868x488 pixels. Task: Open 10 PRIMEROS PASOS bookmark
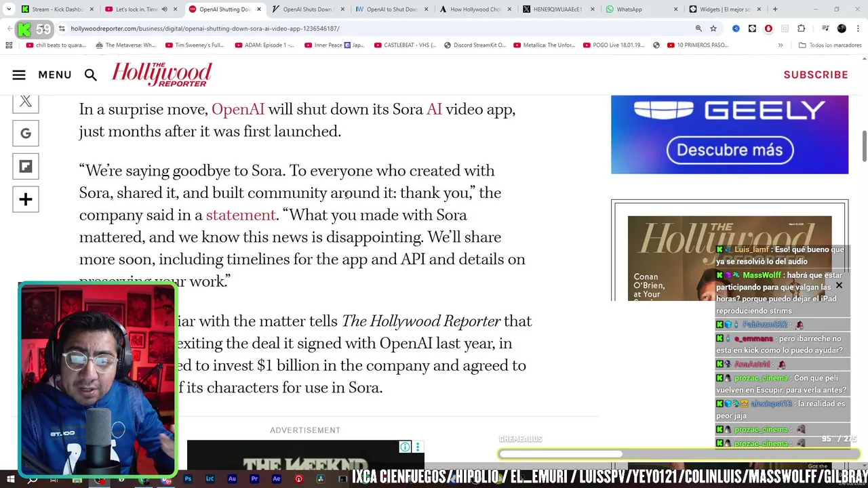point(698,45)
